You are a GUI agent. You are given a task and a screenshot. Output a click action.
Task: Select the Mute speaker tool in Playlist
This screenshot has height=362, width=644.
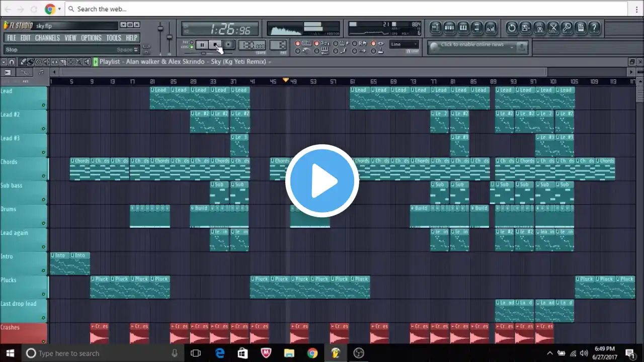[47, 62]
